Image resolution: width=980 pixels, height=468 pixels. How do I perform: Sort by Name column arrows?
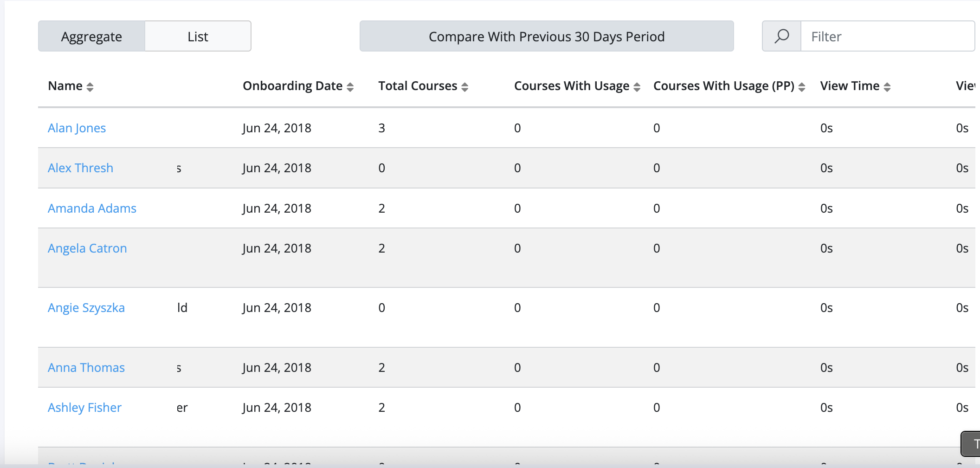(x=90, y=87)
